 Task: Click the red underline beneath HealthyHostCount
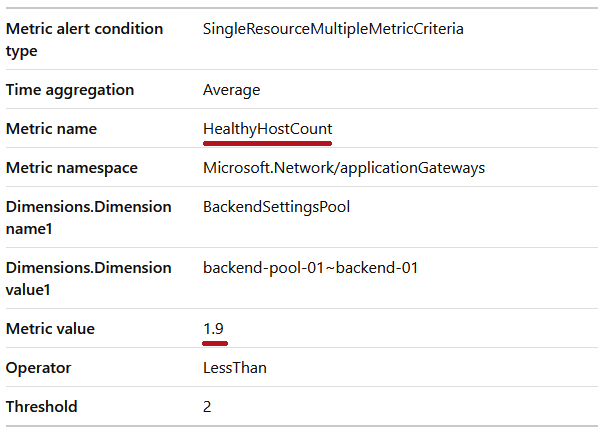268,143
